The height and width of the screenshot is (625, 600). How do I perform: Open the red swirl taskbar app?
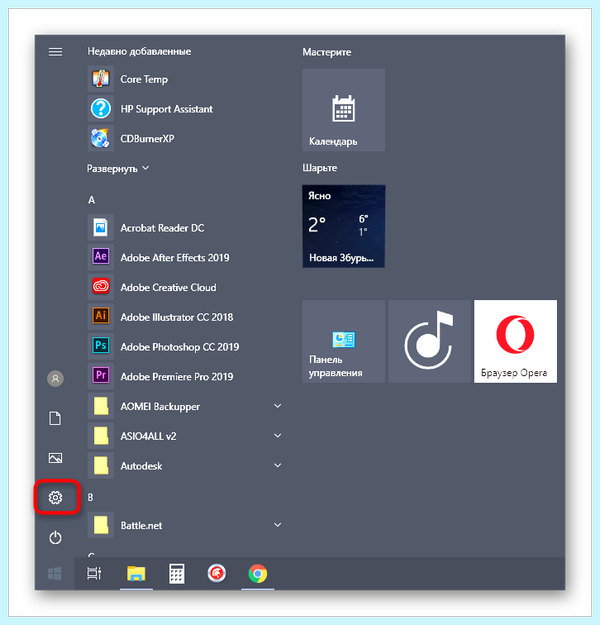point(217,574)
